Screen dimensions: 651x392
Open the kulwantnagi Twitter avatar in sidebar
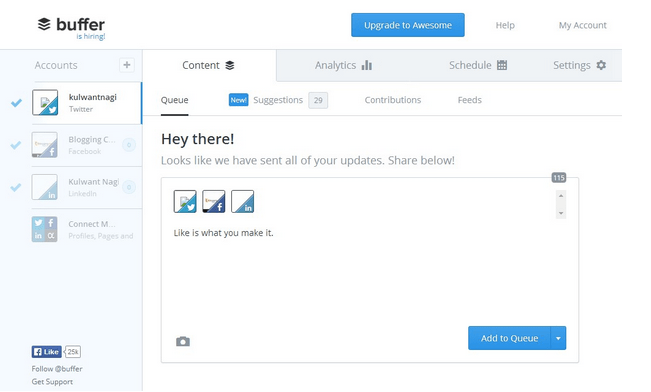(x=45, y=102)
